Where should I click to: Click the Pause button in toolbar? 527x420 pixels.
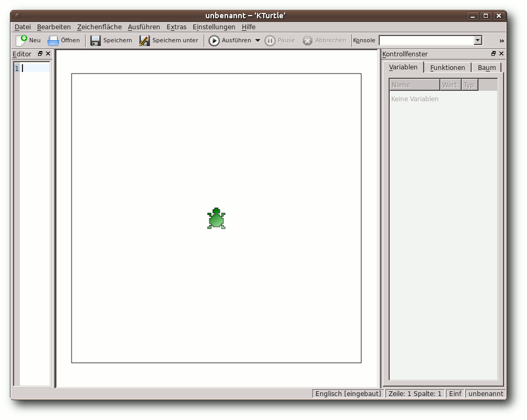point(279,41)
